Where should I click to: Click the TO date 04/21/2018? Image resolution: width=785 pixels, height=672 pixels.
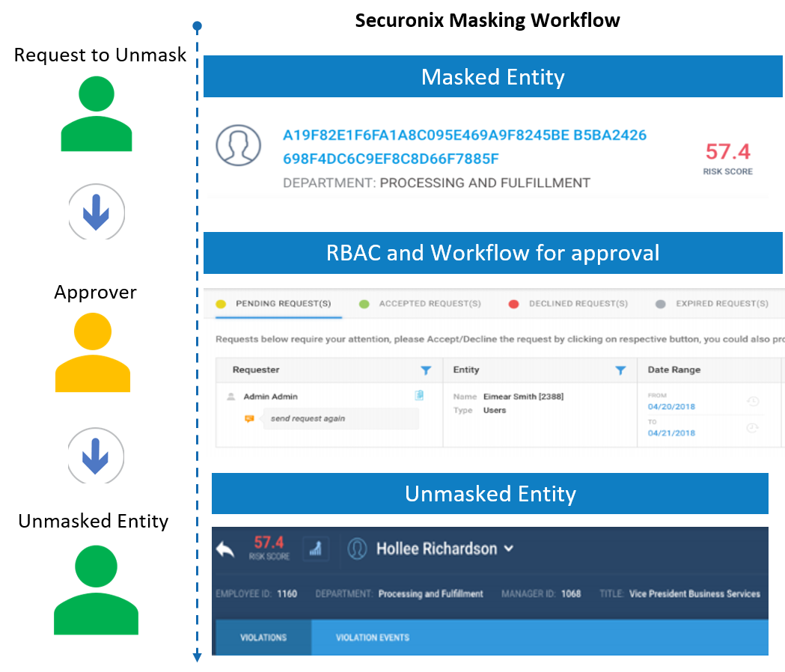[x=671, y=433]
